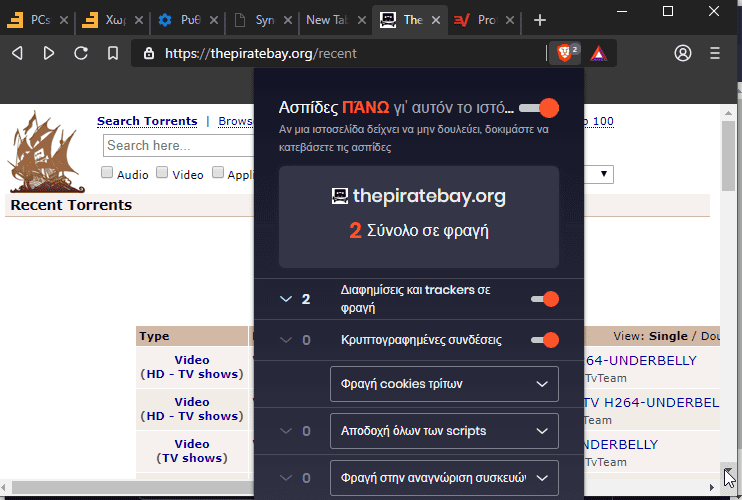Click in the Search here field

click(x=178, y=146)
